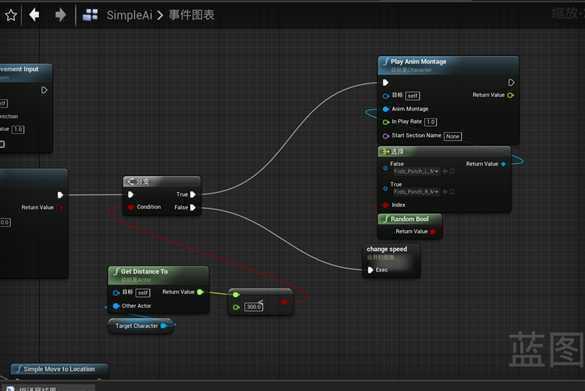Click the Start Section Name field
The height and width of the screenshot is (391, 585).
pyautogui.click(x=453, y=136)
